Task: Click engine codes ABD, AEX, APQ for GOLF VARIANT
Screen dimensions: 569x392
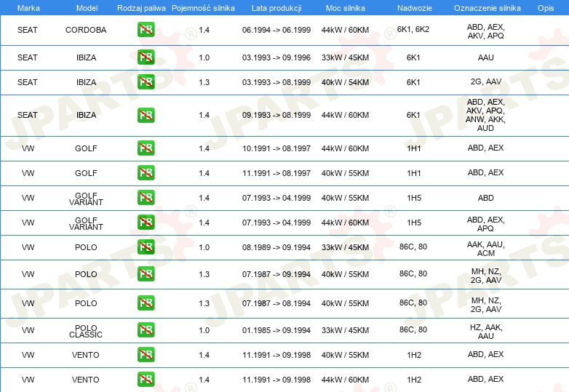Action: (x=485, y=224)
